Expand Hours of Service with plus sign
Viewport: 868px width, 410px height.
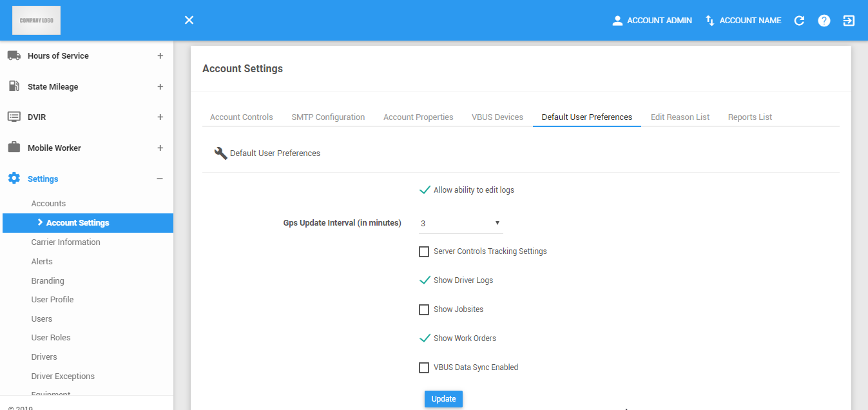click(160, 55)
